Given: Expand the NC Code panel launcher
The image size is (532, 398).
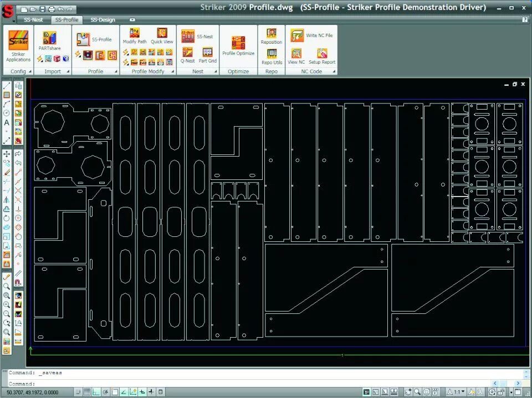Looking at the screenshot, I should point(334,71).
